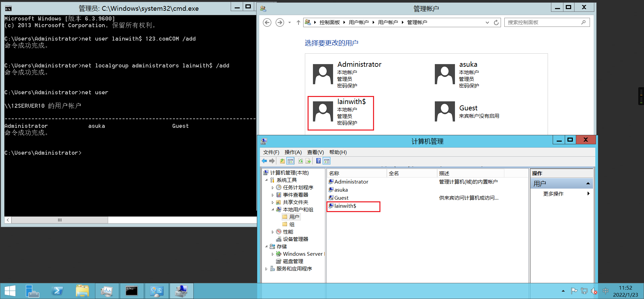Expand 性能 tree node
Screen dimensions: 644x299
(x=273, y=232)
